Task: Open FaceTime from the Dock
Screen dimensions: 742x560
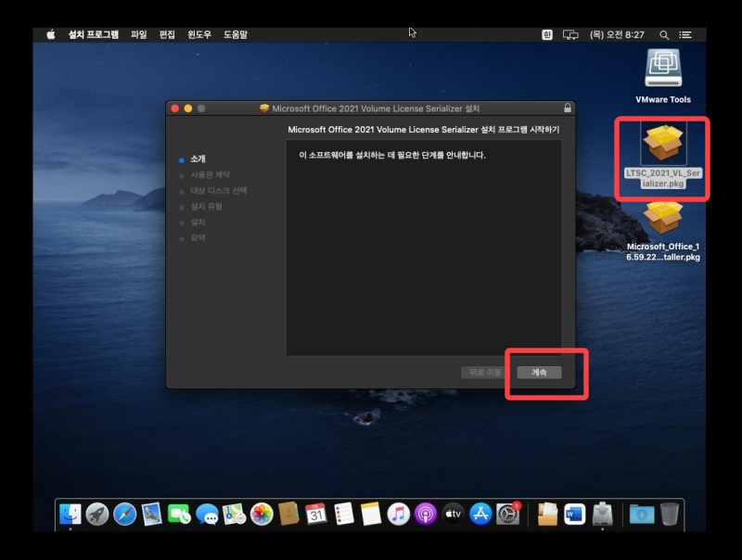Action: click(x=179, y=514)
